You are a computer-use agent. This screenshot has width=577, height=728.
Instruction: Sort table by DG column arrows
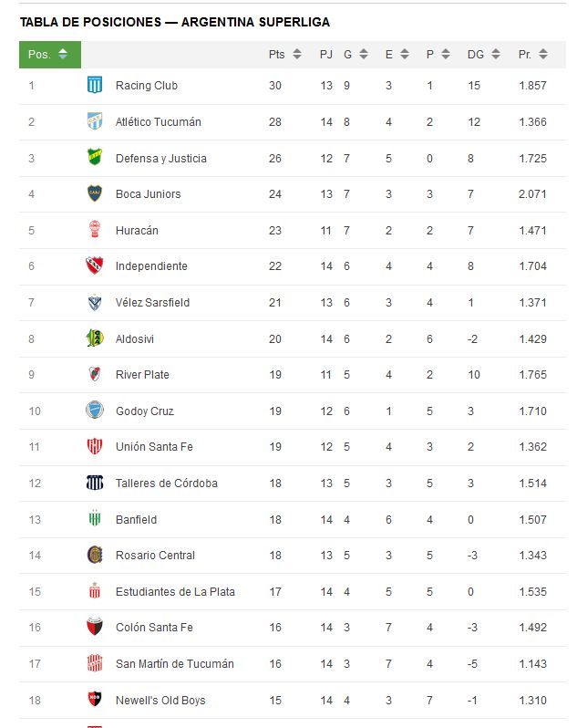(495, 55)
